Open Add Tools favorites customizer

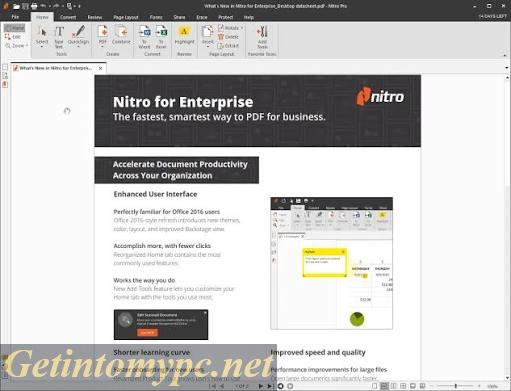pos(262,37)
